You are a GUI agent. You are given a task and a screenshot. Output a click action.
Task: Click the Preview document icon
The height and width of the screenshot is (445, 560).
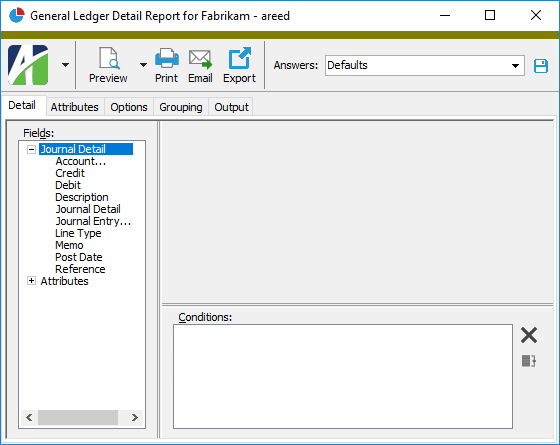point(108,58)
